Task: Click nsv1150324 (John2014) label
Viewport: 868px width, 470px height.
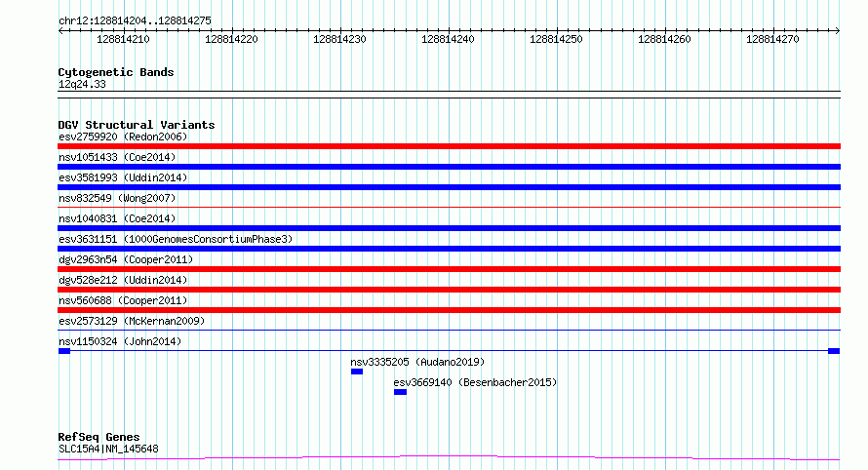Action: pos(120,341)
